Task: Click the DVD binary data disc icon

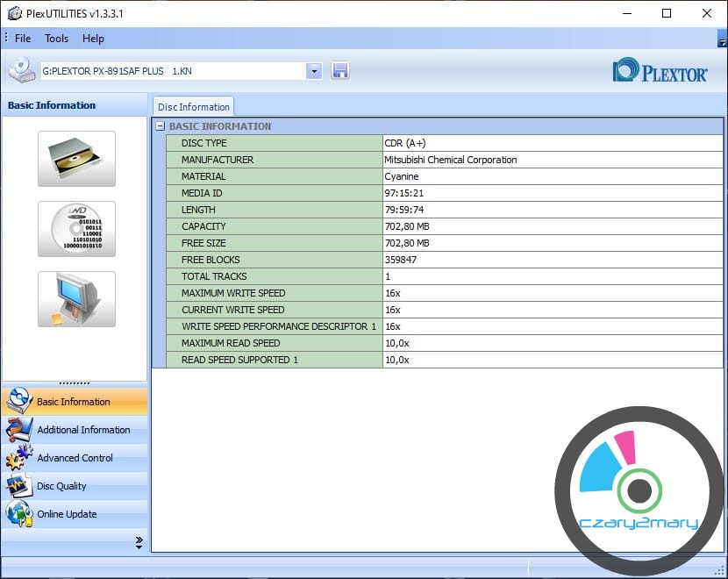Action: [76, 229]
